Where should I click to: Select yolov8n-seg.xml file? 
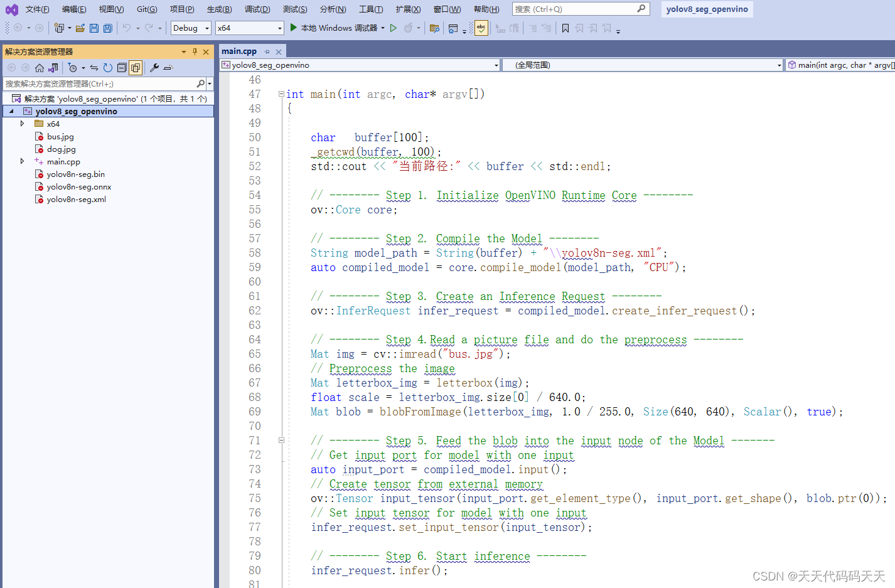tap(76, 199)
